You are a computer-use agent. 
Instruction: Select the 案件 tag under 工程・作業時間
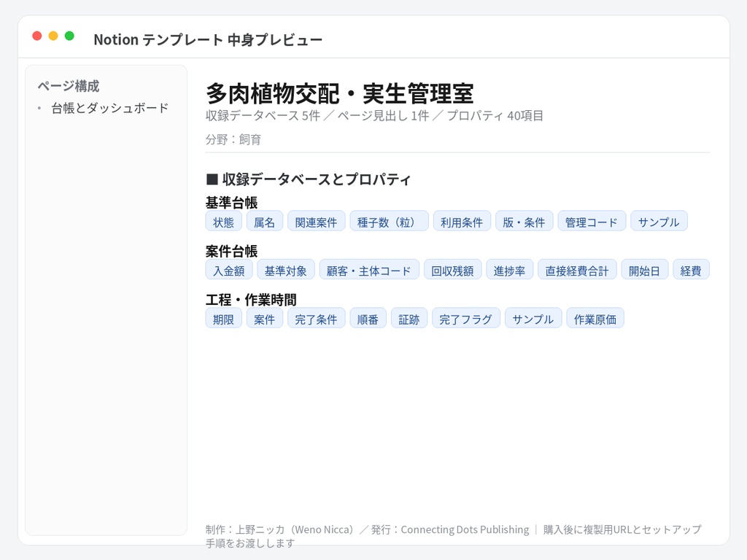pos(264,318)
